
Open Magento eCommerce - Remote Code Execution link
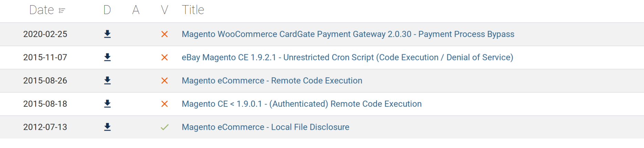click(272, 80)
